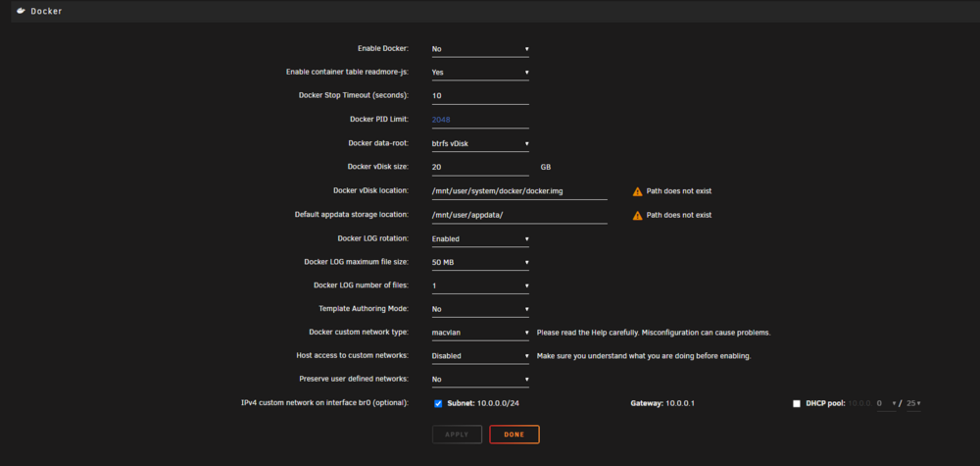
Task: Open the Template Authoring Mode dropdown
Action: tap(480, 309)
